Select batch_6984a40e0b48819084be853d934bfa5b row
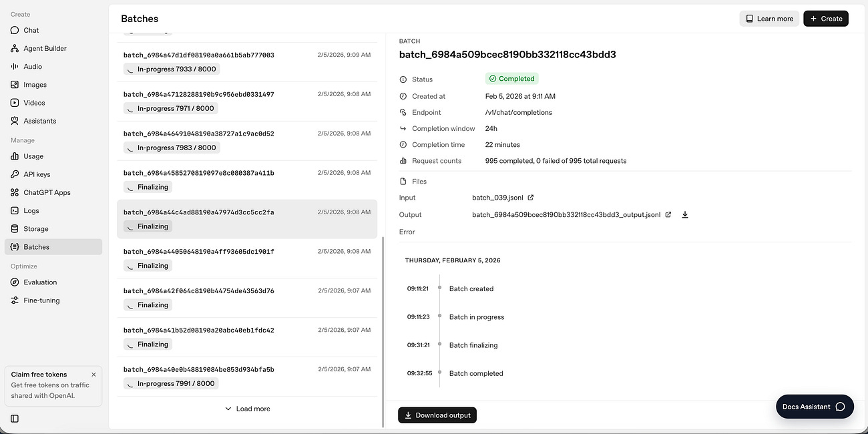The image size is (868, 434). point(247,377)
